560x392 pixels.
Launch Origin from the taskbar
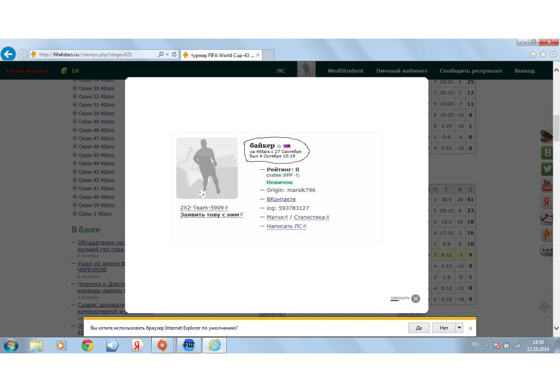click(x=163, y=346)
